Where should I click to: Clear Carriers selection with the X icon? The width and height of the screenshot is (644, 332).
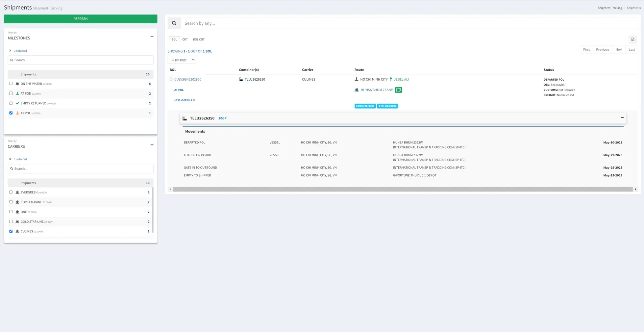pos(10,159)
